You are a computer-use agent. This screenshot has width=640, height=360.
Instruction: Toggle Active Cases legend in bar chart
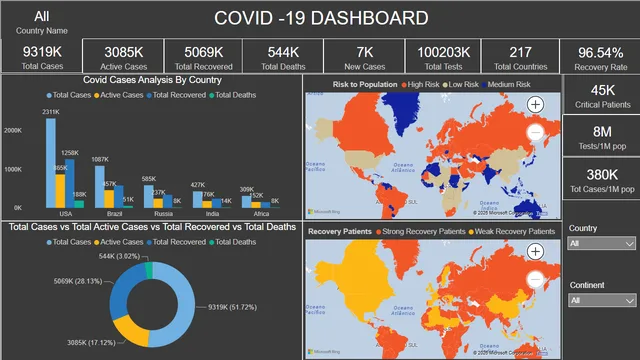pyautogui.click(x=118, y=95)
